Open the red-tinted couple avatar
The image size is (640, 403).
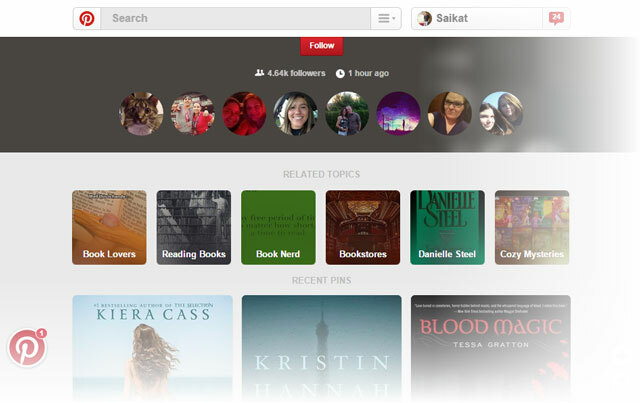244,114
